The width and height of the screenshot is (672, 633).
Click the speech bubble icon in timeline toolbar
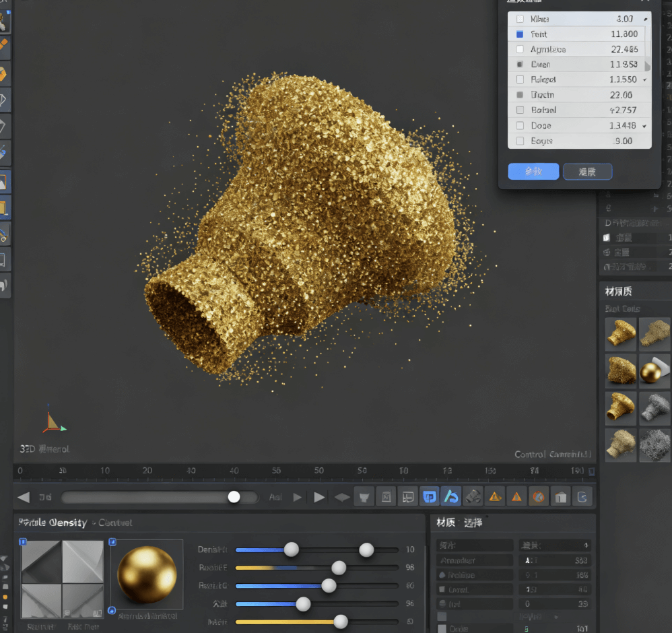[x=407, y=497]
